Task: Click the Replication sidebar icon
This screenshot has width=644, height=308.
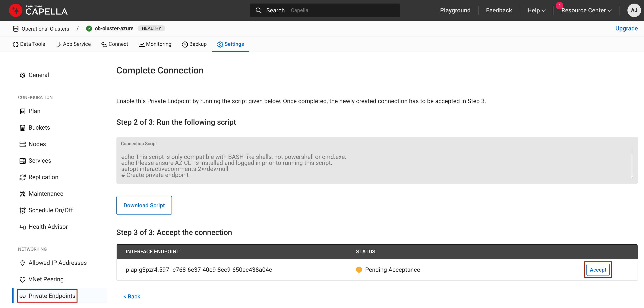Action: pos(23,177)
